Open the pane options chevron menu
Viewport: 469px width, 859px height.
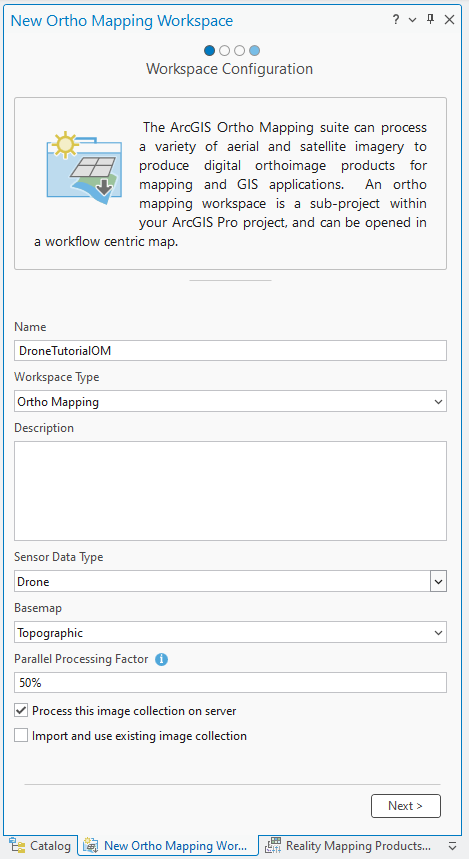413,21
